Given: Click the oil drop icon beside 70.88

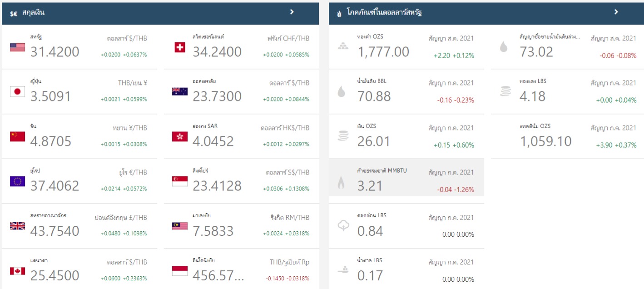Looking at the screenshot, I should [x=341, y=92].
